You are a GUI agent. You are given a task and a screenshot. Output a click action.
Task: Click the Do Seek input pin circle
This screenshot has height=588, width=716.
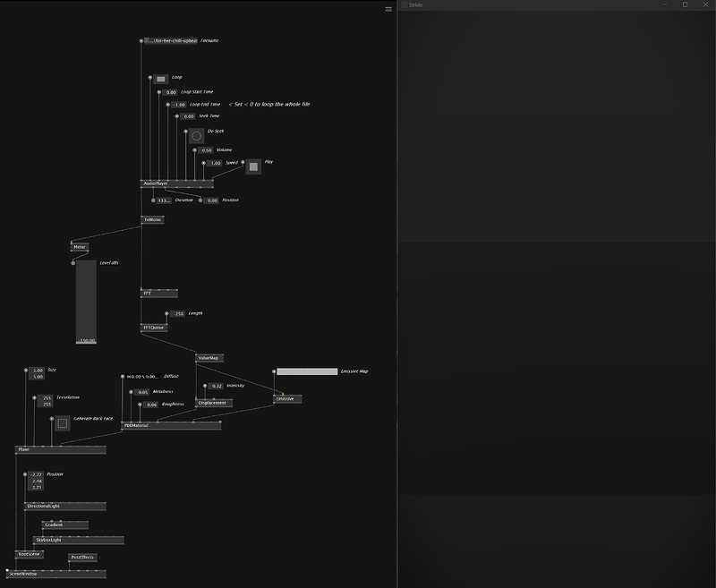(186, 132)
